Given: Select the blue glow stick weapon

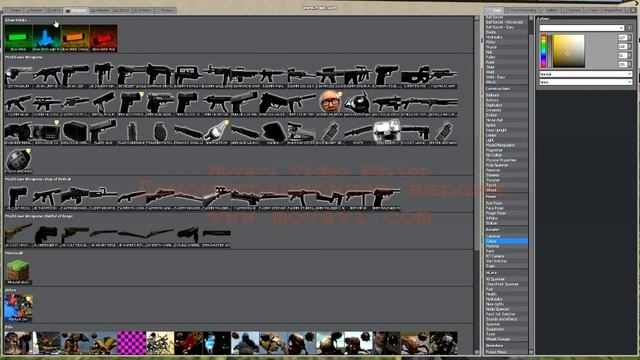Looking at the screenshot, I should pyautogui.click(x=47, y=38).
